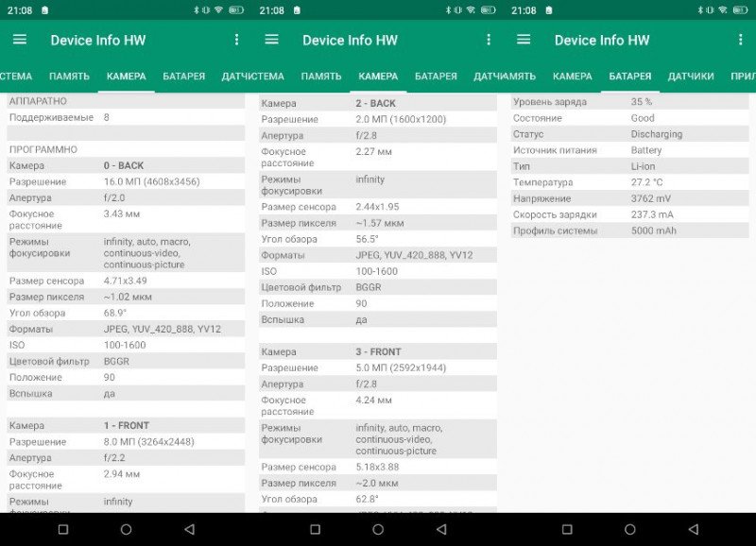Select the '2 - BACK' camera heading
The height and width of the screenshot is (546, 756).
tap(375, 103)
